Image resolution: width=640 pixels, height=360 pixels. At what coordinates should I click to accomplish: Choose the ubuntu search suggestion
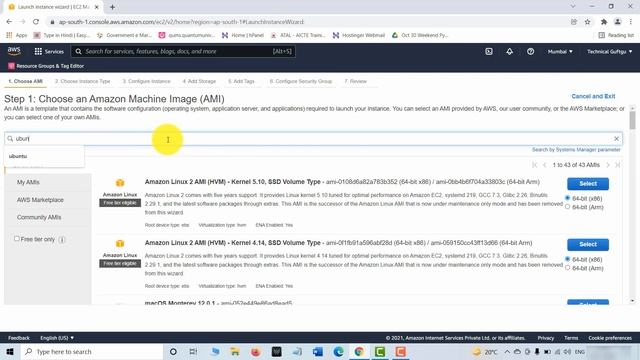44,156
